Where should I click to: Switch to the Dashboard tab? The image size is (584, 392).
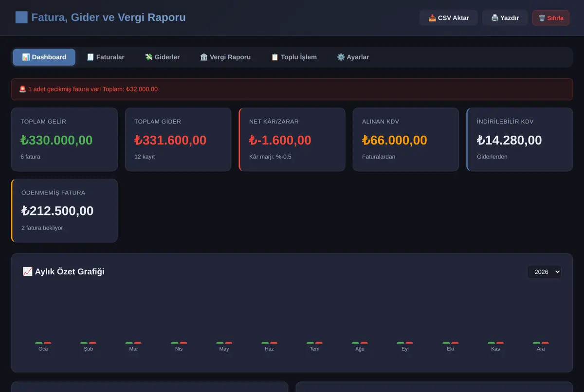coord(44,57)
